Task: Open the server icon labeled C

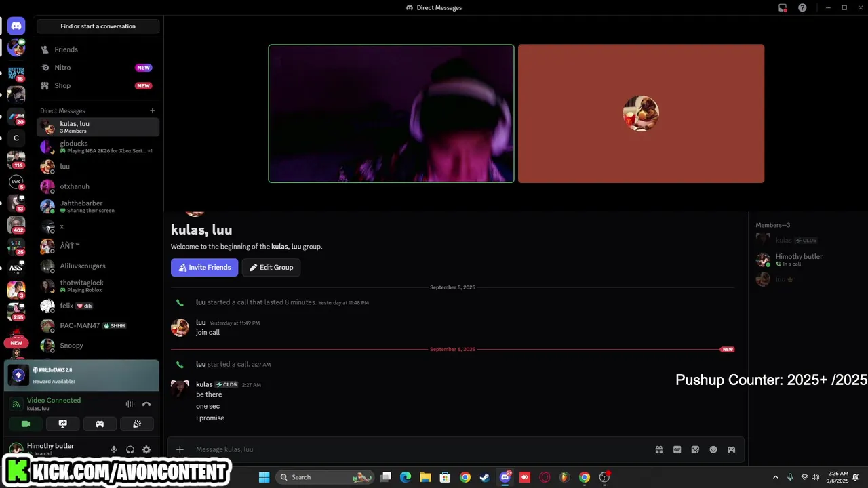Action: [x=16, y=138]
